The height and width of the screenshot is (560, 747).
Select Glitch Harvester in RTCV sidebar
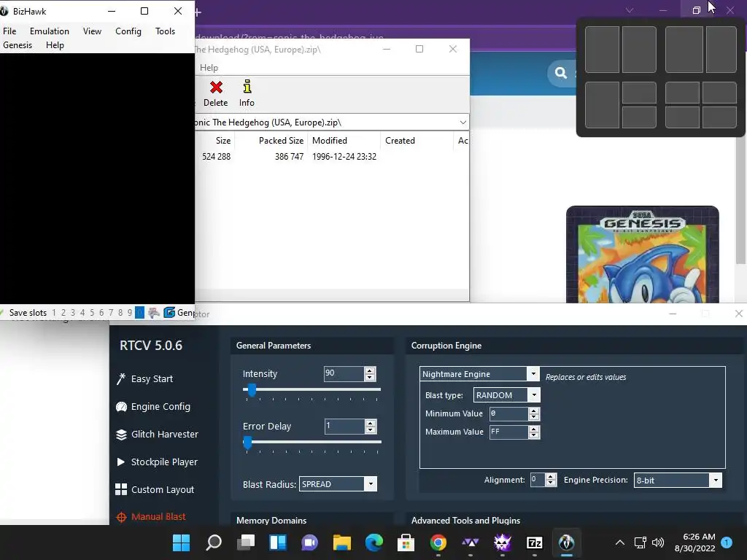165,435
